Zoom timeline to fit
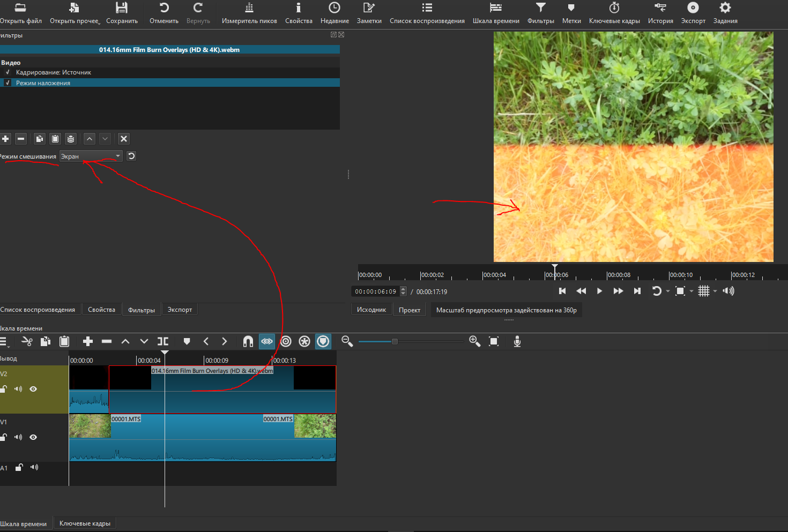The height and width of the screenshot is (532, 788). (x=494, y=341)
